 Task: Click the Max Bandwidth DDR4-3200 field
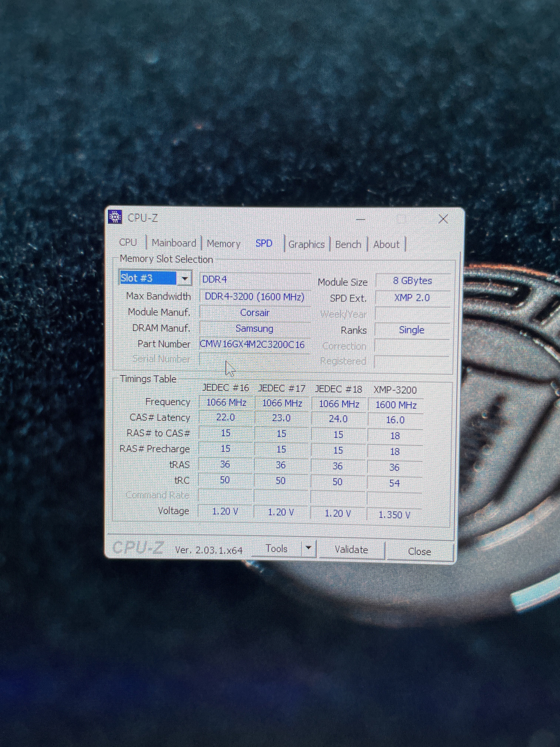254,297
